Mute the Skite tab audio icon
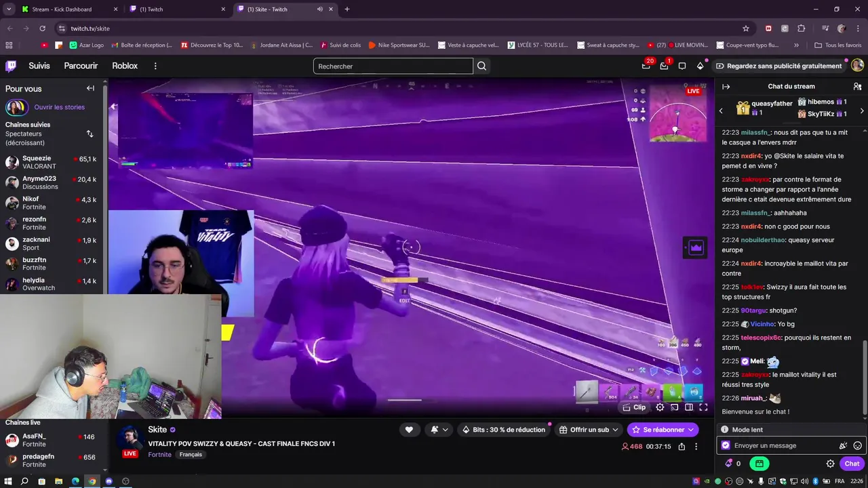 [320, 9]
